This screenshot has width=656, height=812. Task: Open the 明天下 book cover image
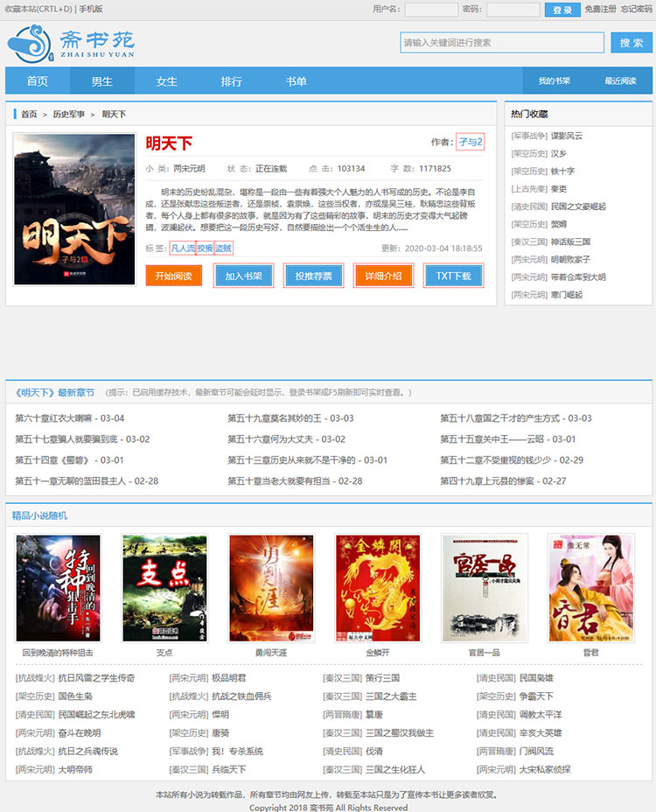[x=74, y=209]
